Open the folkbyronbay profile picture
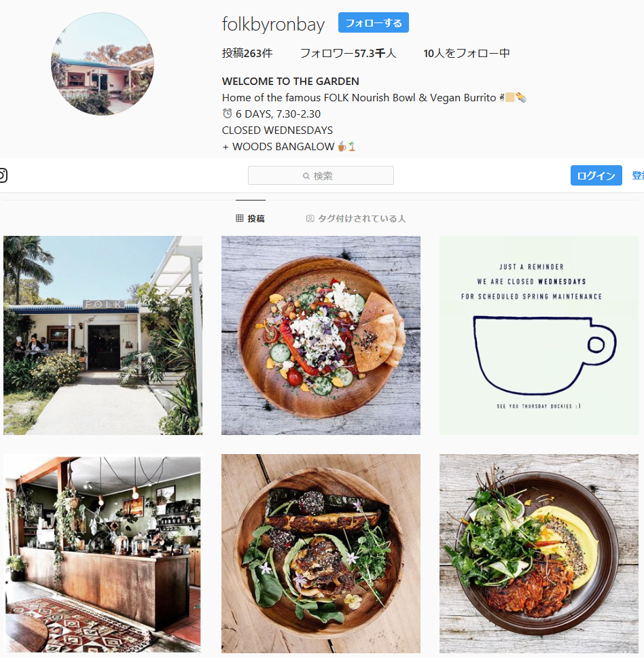 (103, 64)
